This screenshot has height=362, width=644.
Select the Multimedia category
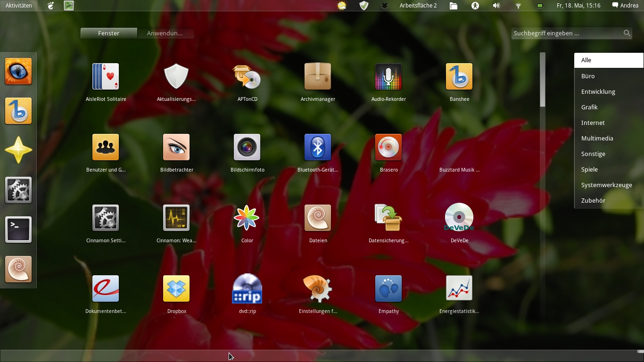pyautogui.click(x=609, y=138)
